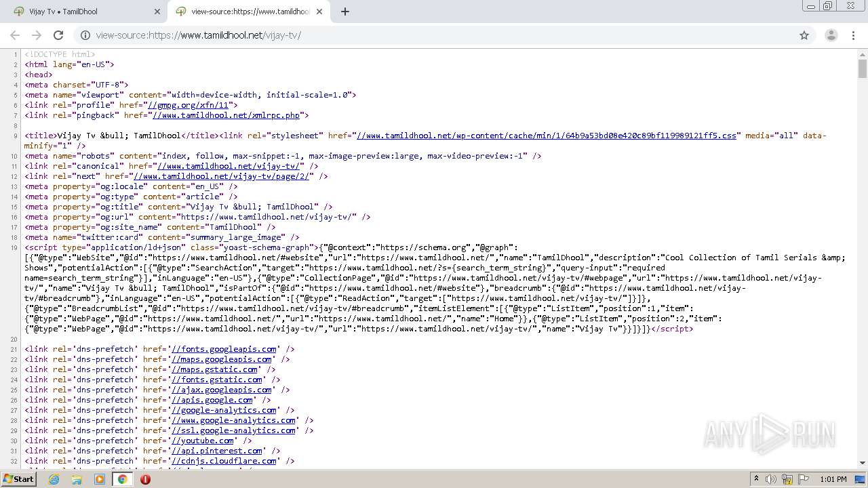Open Windows Media Player taskbar icon

100,479
